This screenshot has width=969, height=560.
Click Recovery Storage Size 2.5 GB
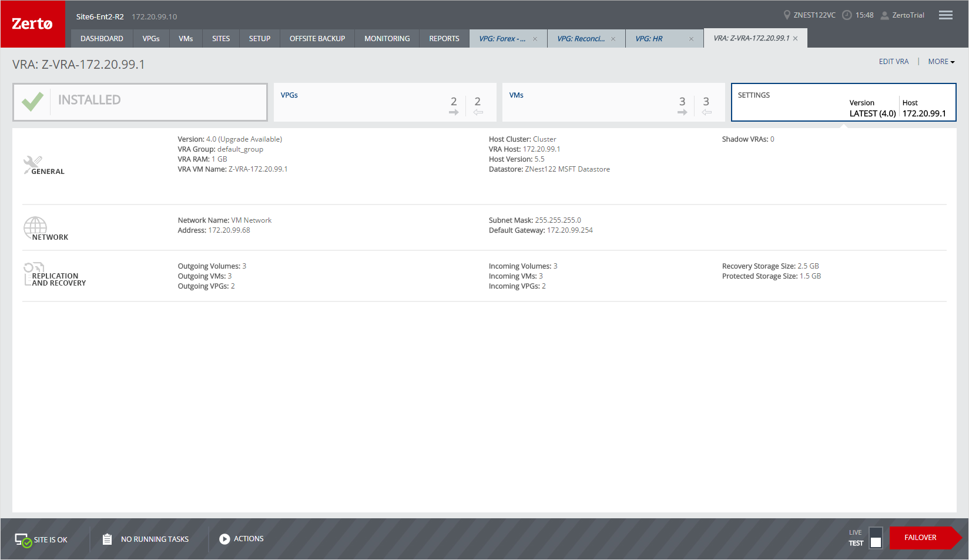(x=770, y=266)
